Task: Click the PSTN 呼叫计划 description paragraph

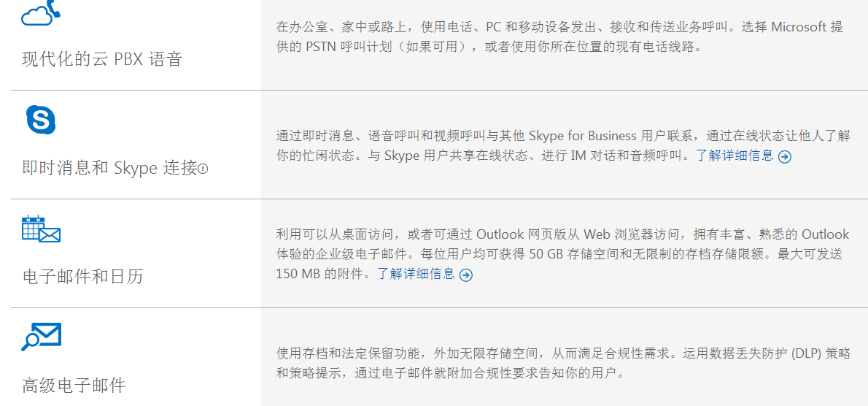Action: tap(559, 37)
